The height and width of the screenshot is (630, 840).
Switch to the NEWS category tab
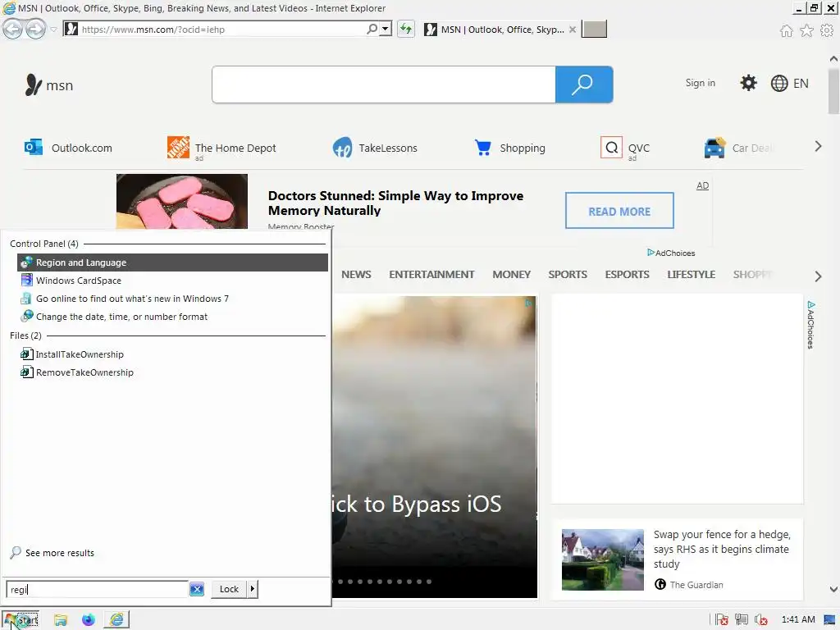pyautogui.click(x=356, y=274)
